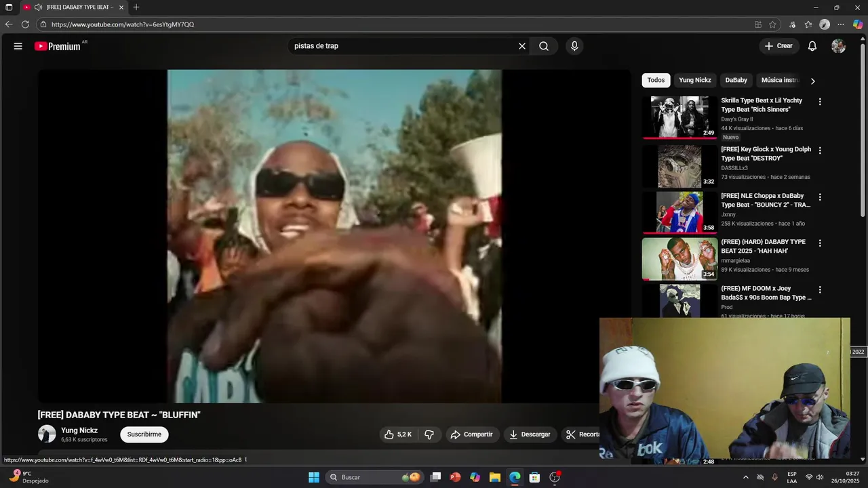Open options for Key Glock DESTROY video
This screenshot has height=488, width=868.
(x=820, y=150)
